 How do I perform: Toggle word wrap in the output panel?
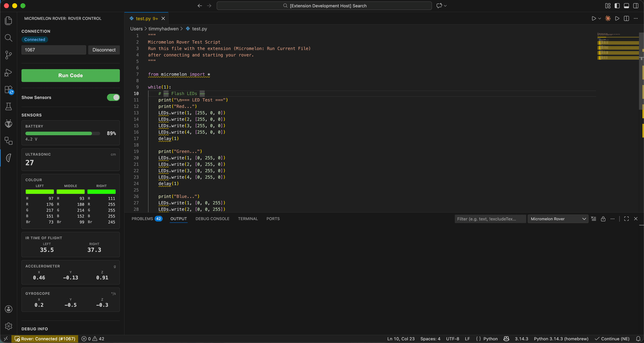pyautogui.click(x=594, y=219)
